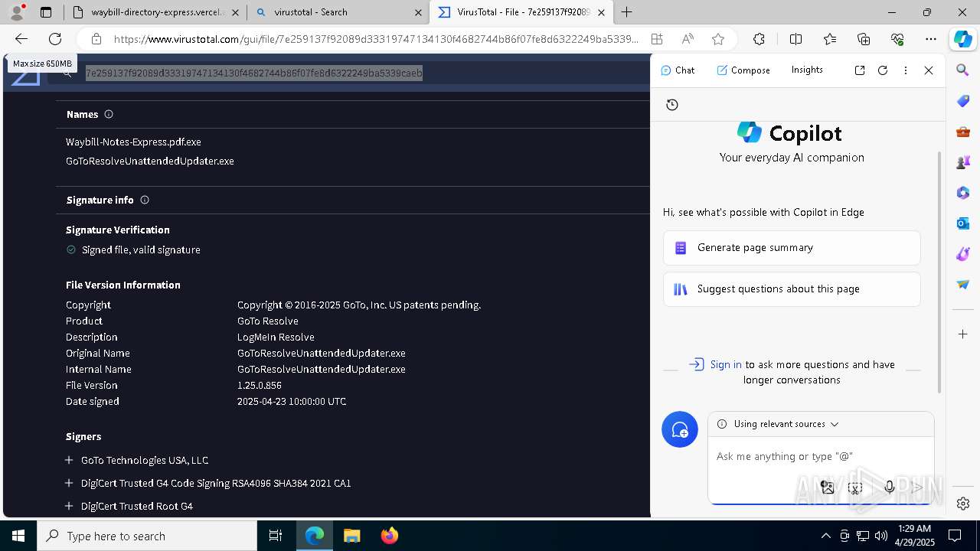Toggle the Copilot sidebar button
Screen dimensions: 980x551
[x=962, y=39]
